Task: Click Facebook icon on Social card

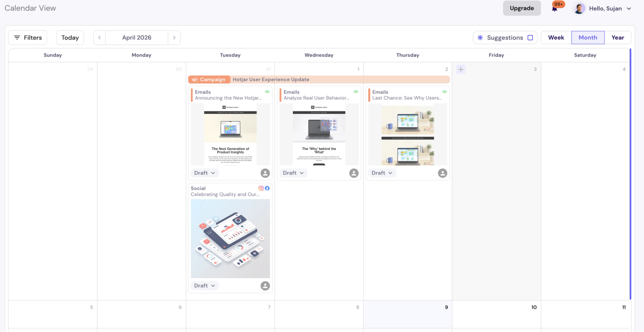Action: click(x=267, y=188)
